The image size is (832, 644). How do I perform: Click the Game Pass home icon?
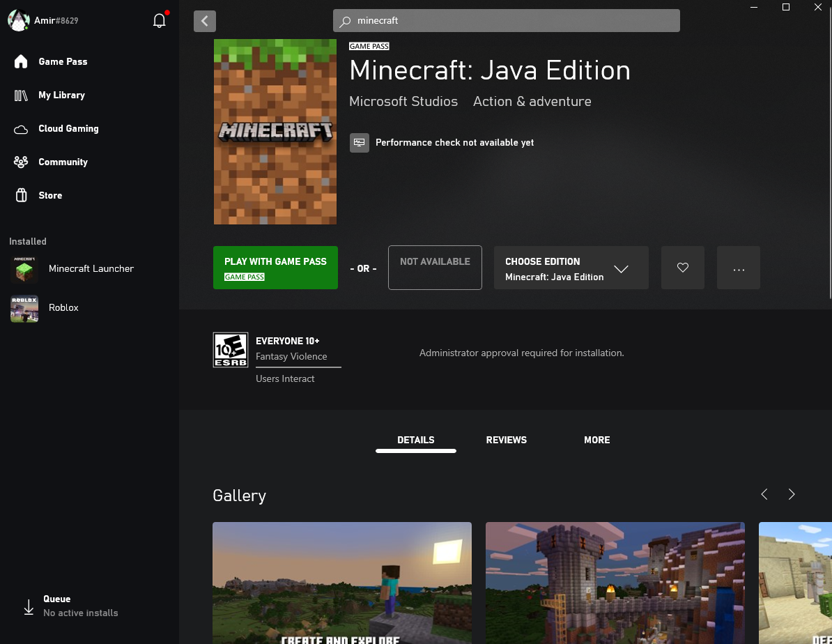pyautogui.click(x=21, y=61)
